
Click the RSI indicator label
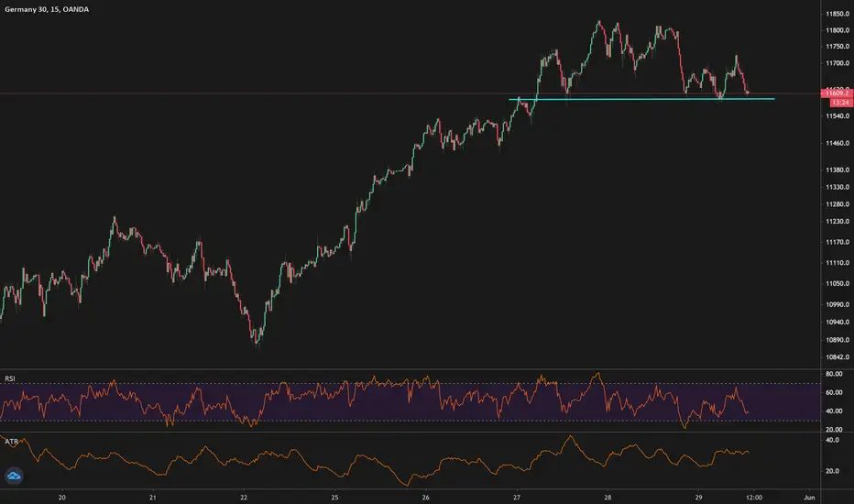(10, 378)
